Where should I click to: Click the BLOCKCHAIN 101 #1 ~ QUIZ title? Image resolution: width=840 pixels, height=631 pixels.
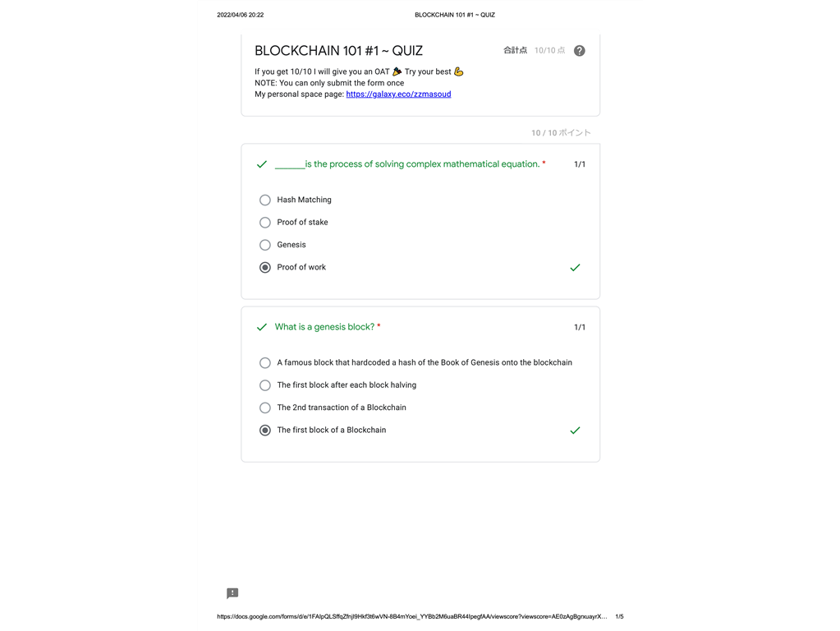point(338,51)
